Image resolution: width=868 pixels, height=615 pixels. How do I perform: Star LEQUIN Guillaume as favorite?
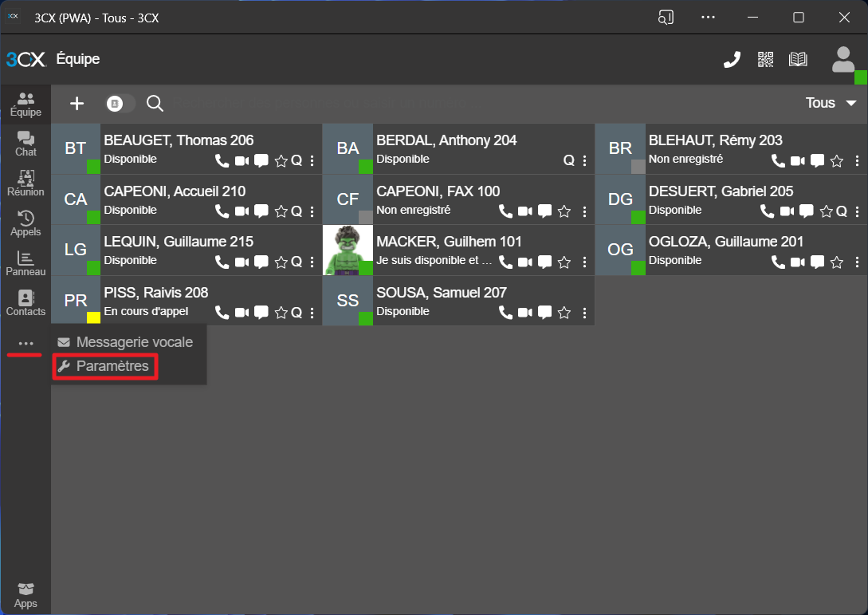point(281,262)
